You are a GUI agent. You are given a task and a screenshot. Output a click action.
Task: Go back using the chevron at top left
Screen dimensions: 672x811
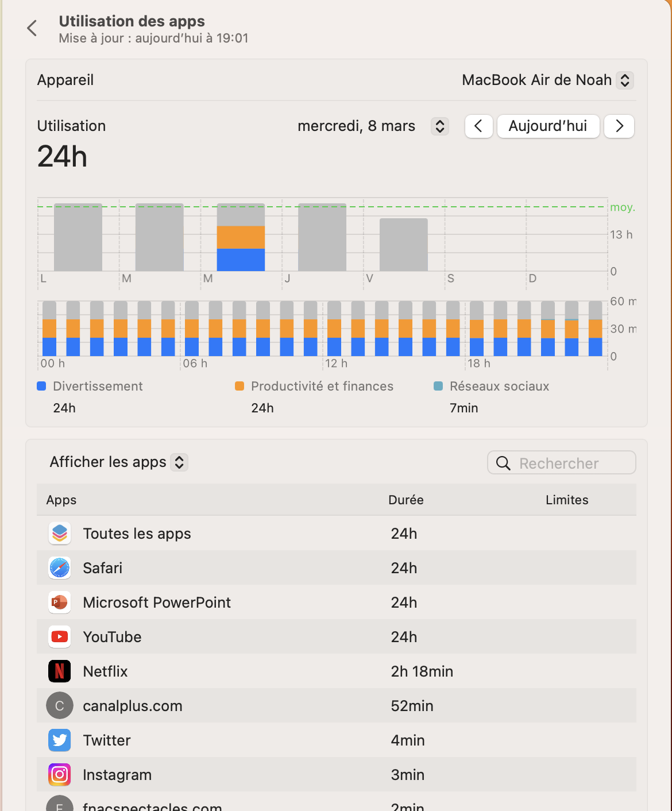31,28
